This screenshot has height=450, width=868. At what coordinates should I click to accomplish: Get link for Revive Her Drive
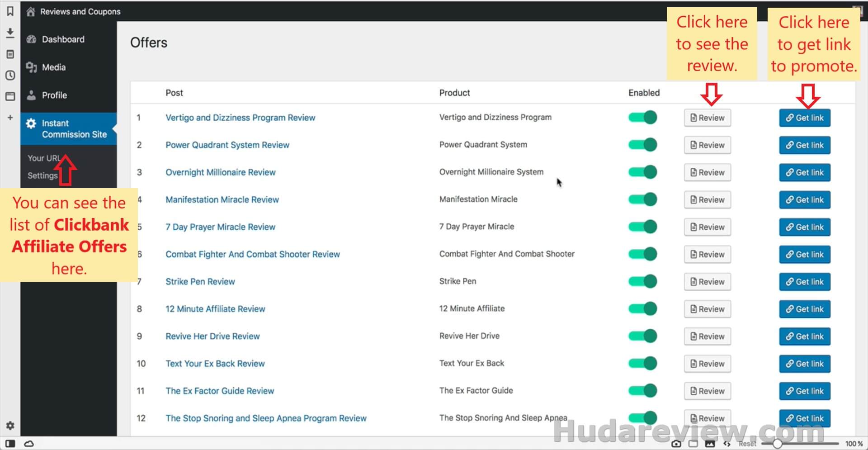pyautogui.click(x=805, y=336)
